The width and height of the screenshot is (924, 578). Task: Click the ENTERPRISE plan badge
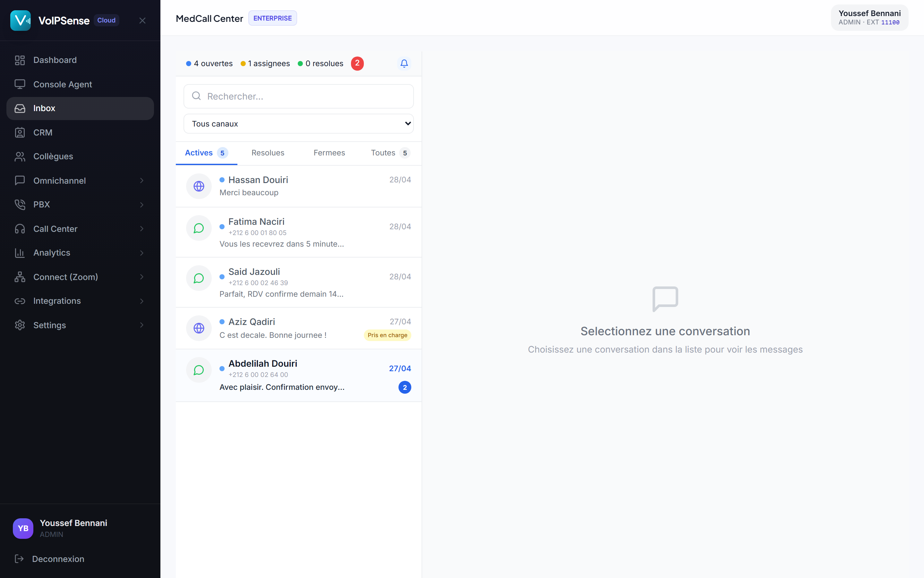[273, 18]
